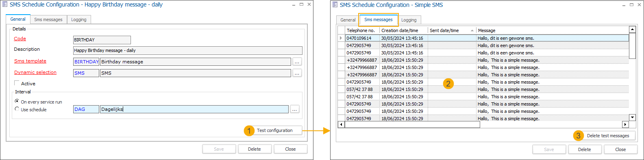Screen dimensions: 644x160
Task: Click row selector arrow for 0470109614 row
Action: (x=341, y=38)
